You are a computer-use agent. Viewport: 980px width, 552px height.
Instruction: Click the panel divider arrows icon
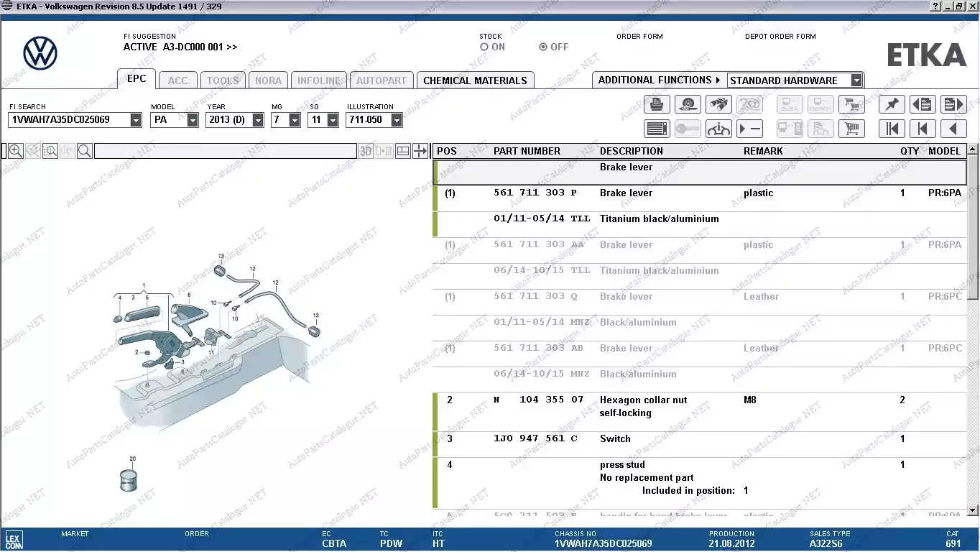point(420,151)
